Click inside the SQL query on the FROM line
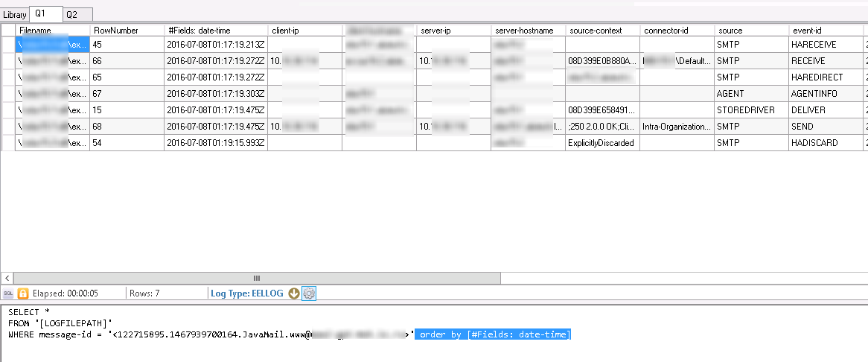The height and width of the screenshot is (362, 868). pyautogui.click(x=60, y=323)
